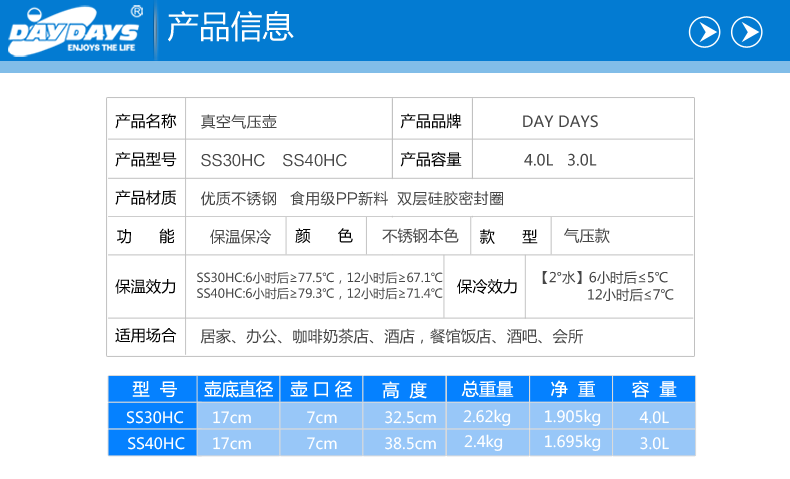The height and width of the screenshot is (479, 790).
Task: Select 7cm mouth diameter in SS40HC row
Action: point(322,443)
